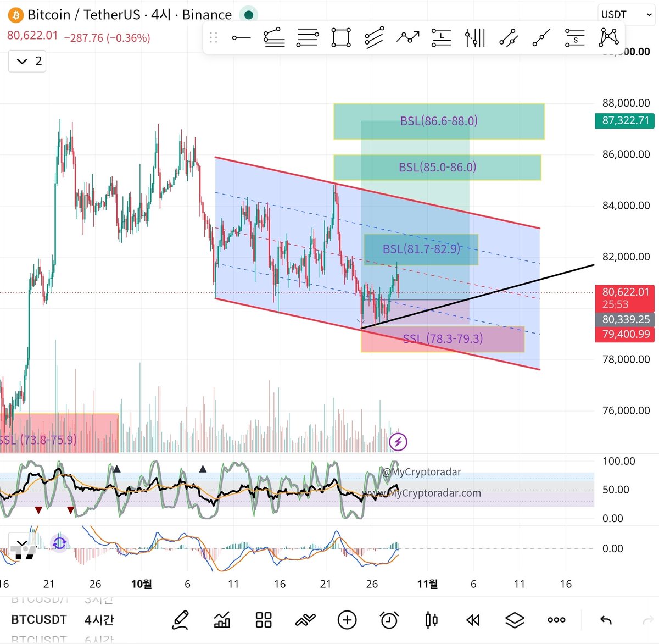Viewport: 659px width, 644px height.
Task: Select the XABCD pattern tool
Action: pos(609,37)
